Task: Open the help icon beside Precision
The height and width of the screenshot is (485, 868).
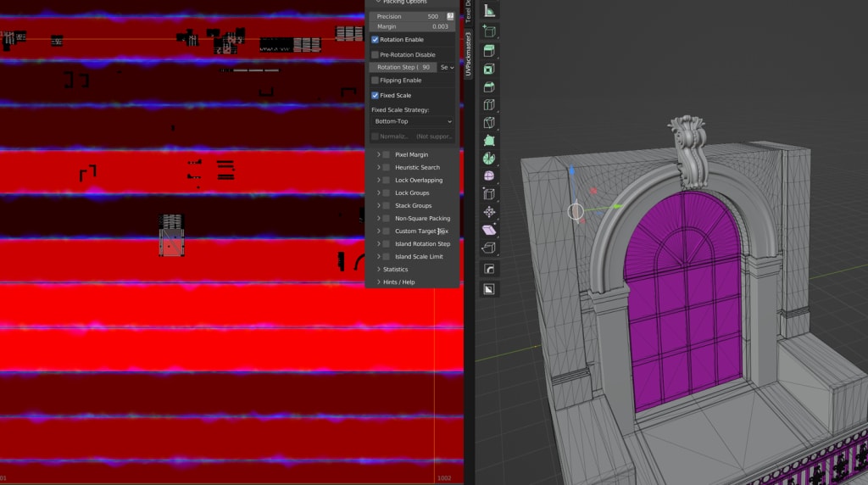Action: [450, 17]
